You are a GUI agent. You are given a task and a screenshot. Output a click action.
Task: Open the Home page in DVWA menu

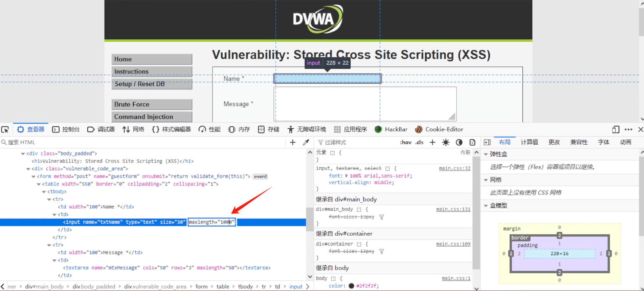[152, 59]
